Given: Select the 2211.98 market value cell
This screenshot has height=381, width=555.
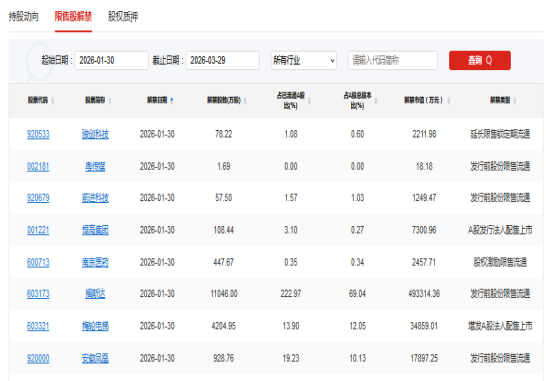Looking at the screenshot, I should point(424,134).
